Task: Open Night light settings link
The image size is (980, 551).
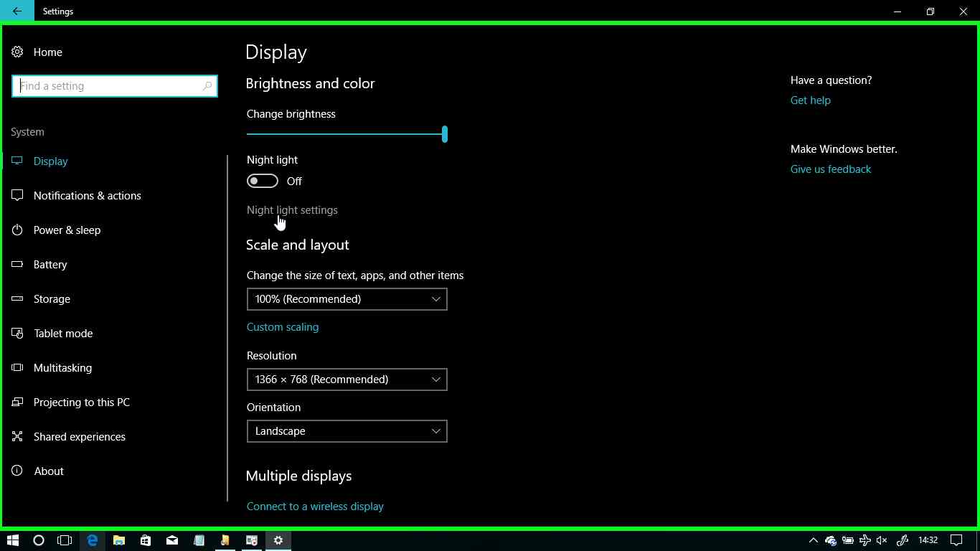Action: [x=292, y=210]
